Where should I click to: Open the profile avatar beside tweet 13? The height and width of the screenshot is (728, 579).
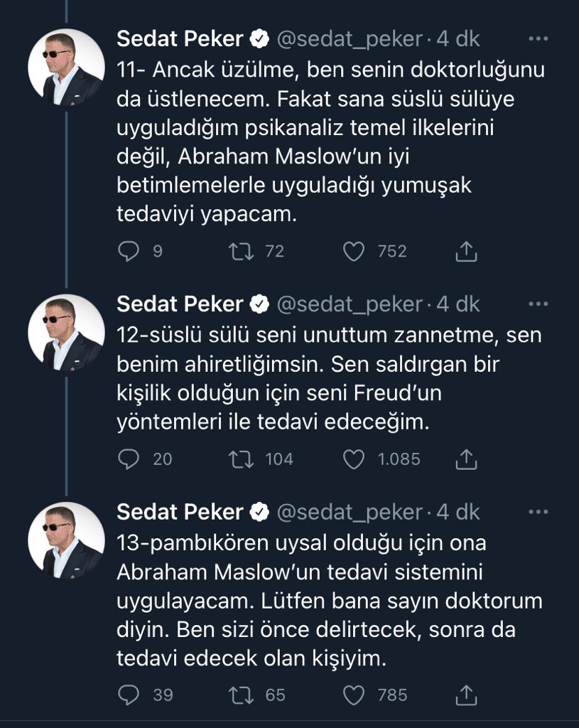pos(66,540)
